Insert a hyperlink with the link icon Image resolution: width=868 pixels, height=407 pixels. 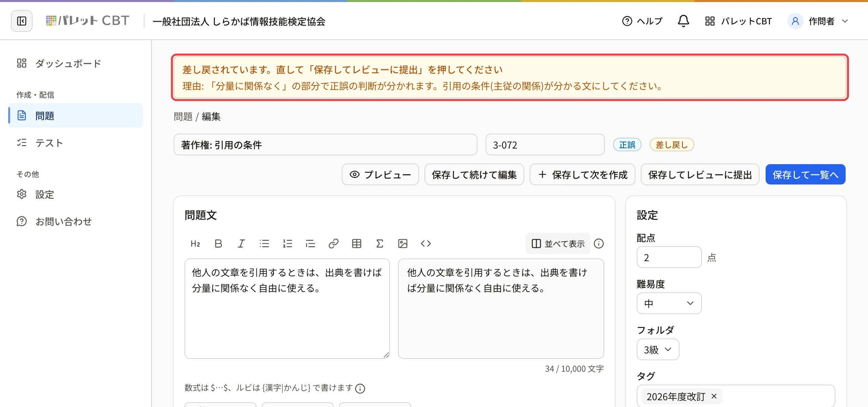click(334, 244)
